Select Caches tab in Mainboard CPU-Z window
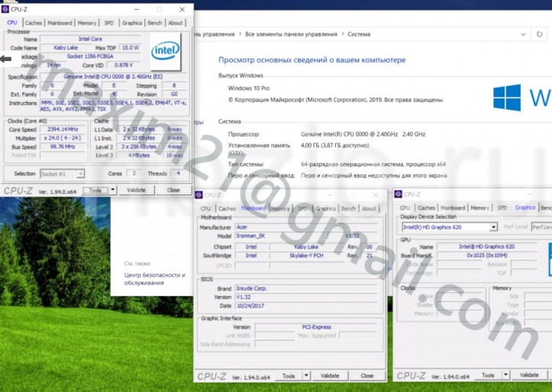Screen dimensions: 552x392 [x=227, y=208]
